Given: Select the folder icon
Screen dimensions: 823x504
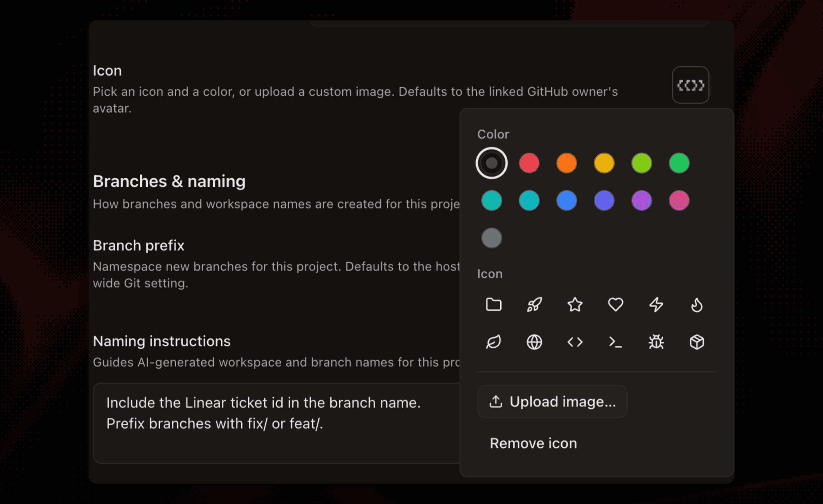Looking at the screenshot, I should (x=493, y=305).
